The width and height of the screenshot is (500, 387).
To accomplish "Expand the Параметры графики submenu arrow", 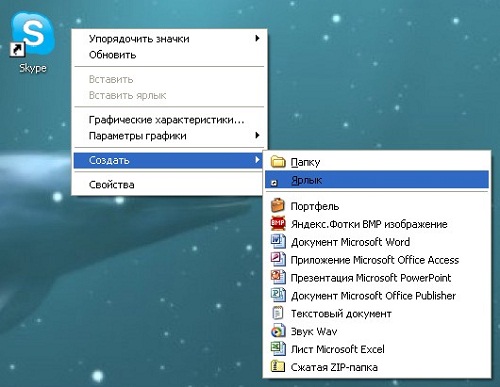I will click(x=257, y=135).
